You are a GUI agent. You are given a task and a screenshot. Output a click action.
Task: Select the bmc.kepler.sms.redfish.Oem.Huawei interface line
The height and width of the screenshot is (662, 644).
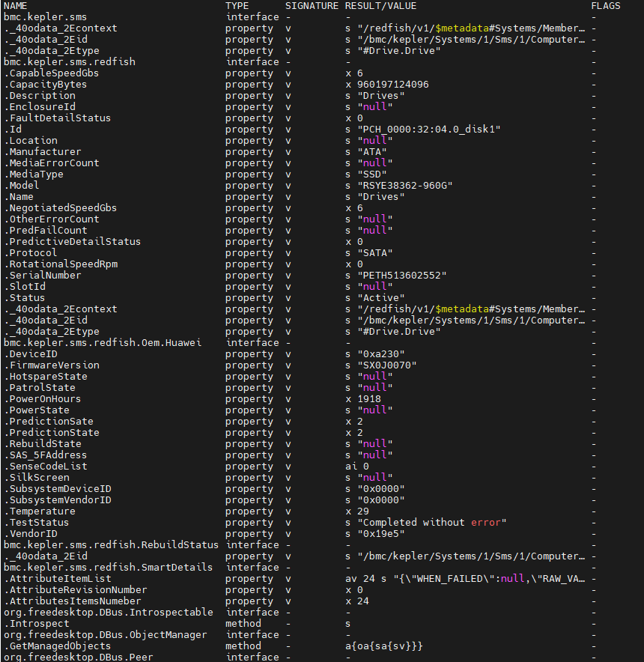click(x=103, y=342)
